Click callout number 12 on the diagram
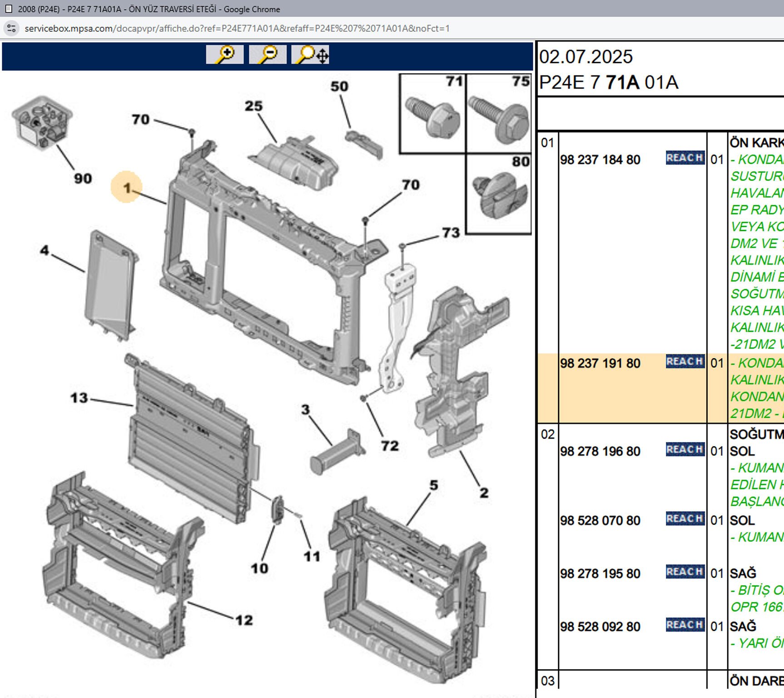 coord(244,620)
